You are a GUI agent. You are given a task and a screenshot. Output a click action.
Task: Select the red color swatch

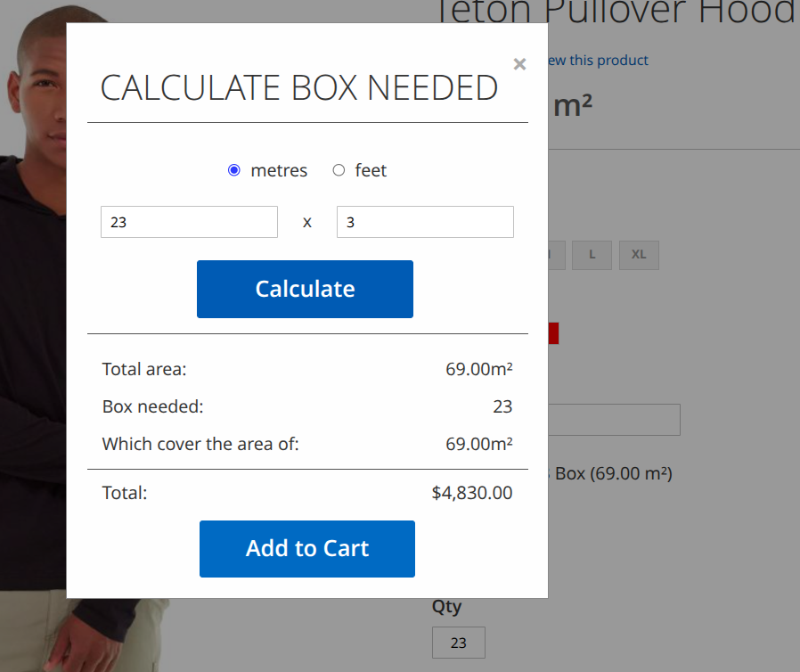pos(553,333)
